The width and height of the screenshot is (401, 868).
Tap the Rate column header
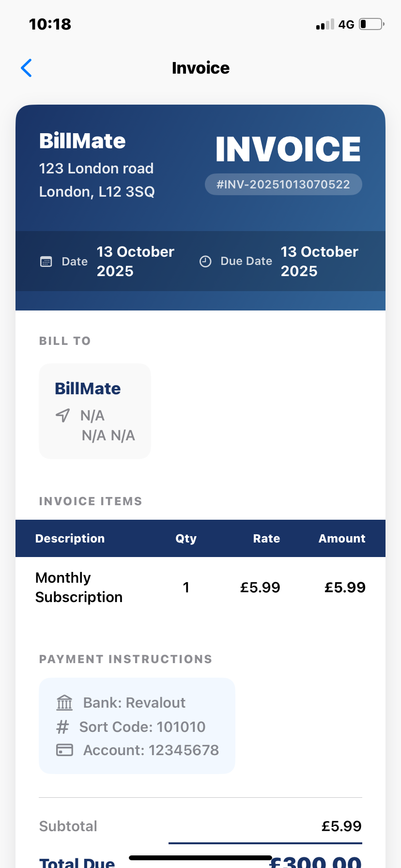coord(266,539)
